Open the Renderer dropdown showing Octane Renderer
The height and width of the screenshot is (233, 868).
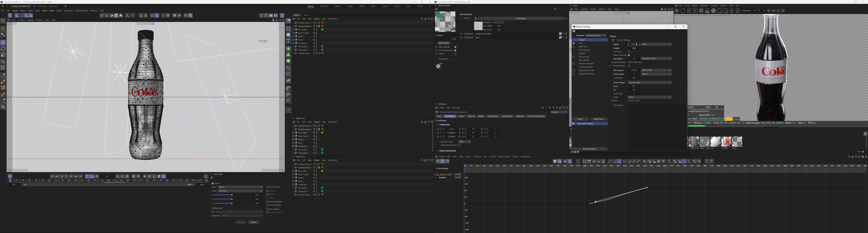pos(596,35)
